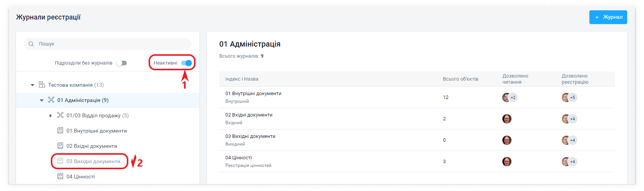Click the 01/03 Відділ продажу department icon
Image resolution: width=644 pixels, height=191 pixels.
point(60,115)
